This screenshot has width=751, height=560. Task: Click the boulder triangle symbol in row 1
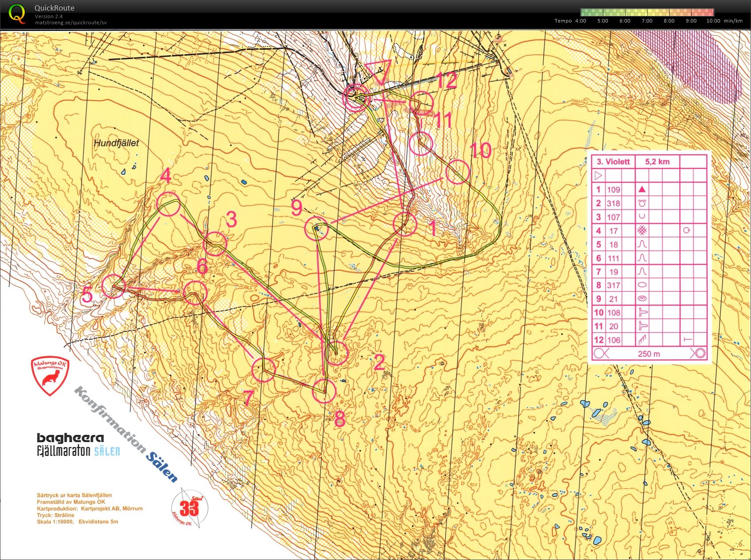click(x=642, y=189)
